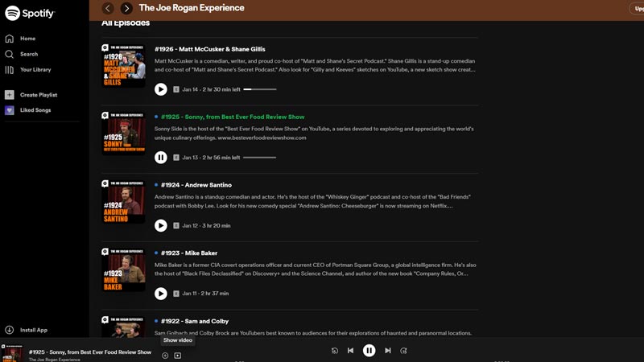Click the now-playing cover art thumbnail
This screenshot has width=644, height=362.
[12, 353]
